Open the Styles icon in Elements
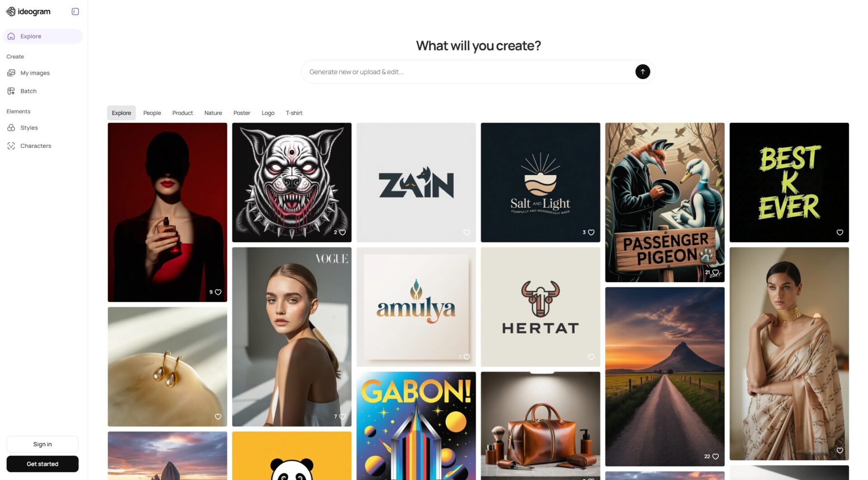868x480 pixels. click(x=11, y=128)
